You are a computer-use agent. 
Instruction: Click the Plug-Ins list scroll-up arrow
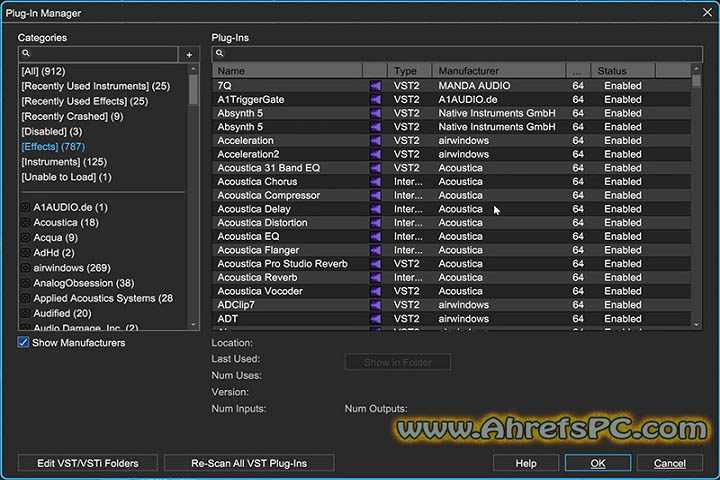pyautogui.click(x=697, y=69)
